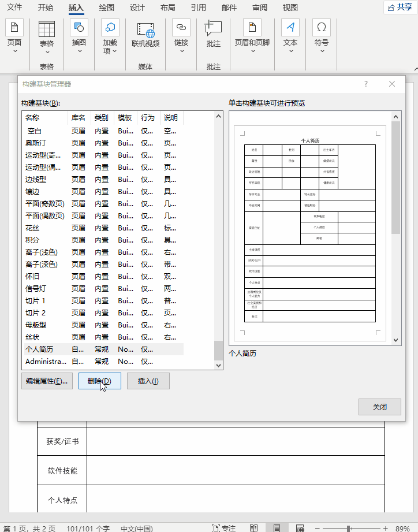The image size is (418, 532).
Task: Open the 插图 (Illustrations) icon
Action: tap(79, 28)
